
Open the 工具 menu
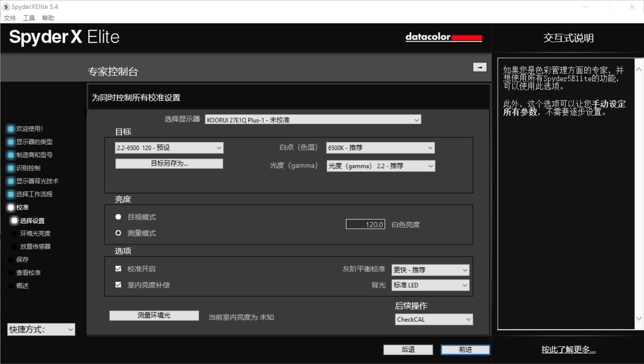pos(29,18)
